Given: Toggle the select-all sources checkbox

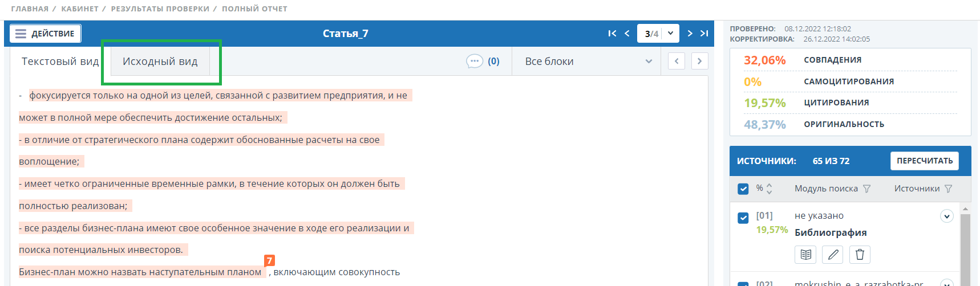Looking at the screenshot, I should coord(743,189).
